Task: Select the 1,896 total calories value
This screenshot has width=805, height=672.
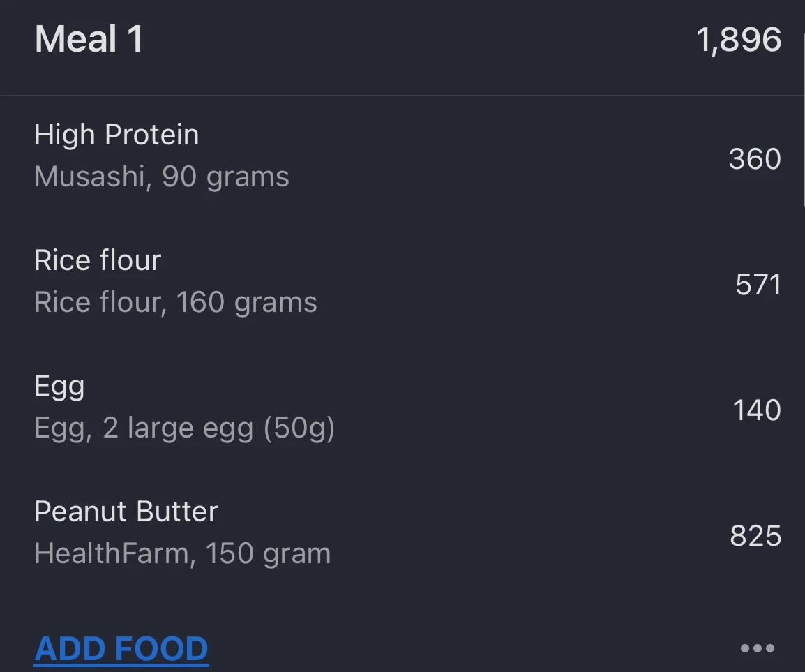Action: (739, 40)
